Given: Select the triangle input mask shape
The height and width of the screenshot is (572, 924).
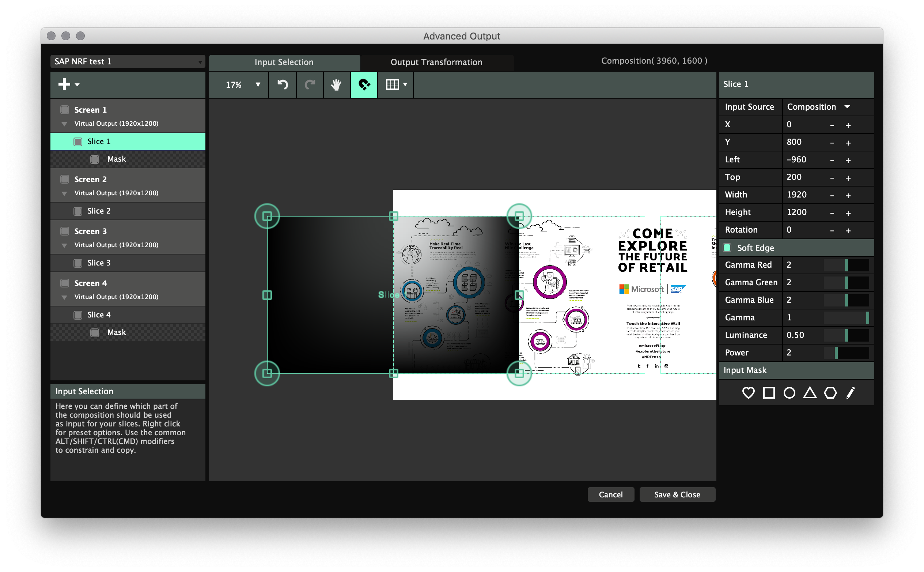Looking at the screenshot, I should coord(810,393).
